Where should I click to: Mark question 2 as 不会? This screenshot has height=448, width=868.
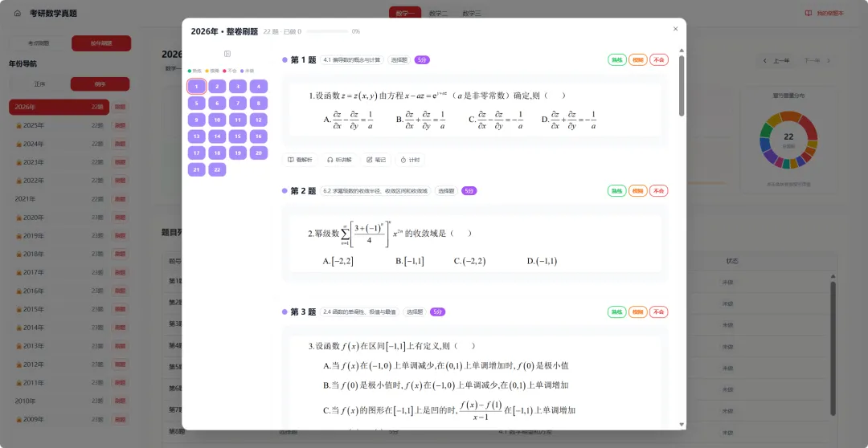(x=659, y=191)
